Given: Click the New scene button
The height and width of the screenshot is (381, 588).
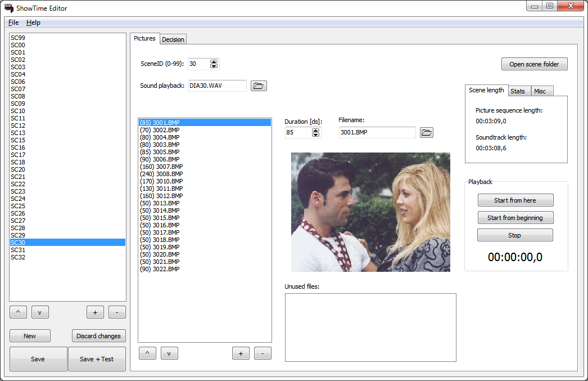Looking at the screenshot, I should [30, 336].
